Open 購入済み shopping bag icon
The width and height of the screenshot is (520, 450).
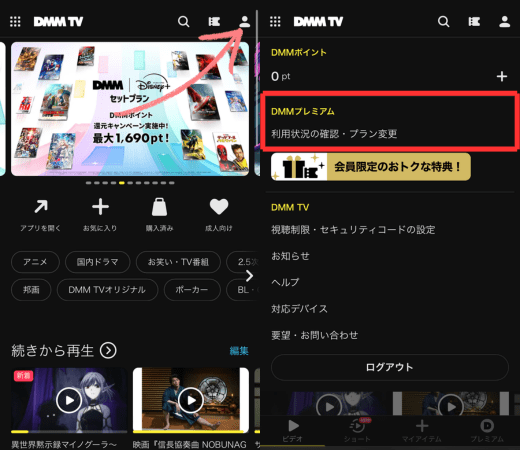point(159,207)
